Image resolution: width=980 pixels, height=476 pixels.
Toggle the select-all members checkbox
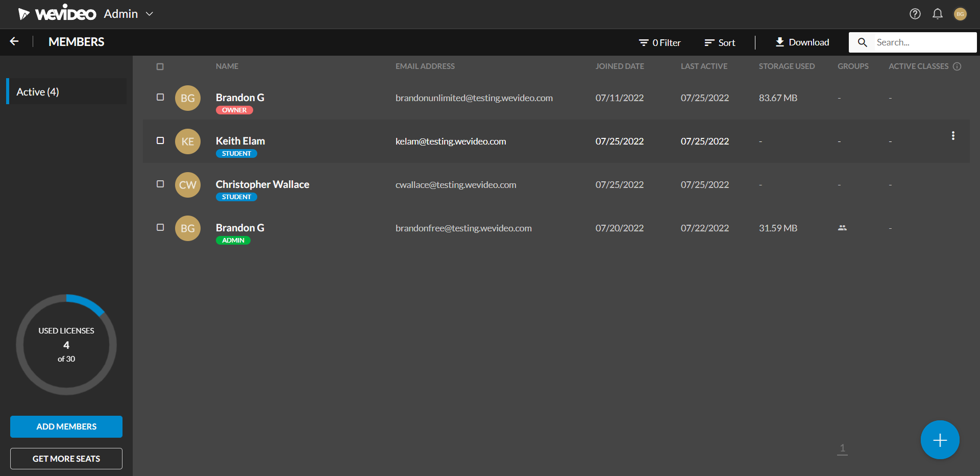click(160, 66)
